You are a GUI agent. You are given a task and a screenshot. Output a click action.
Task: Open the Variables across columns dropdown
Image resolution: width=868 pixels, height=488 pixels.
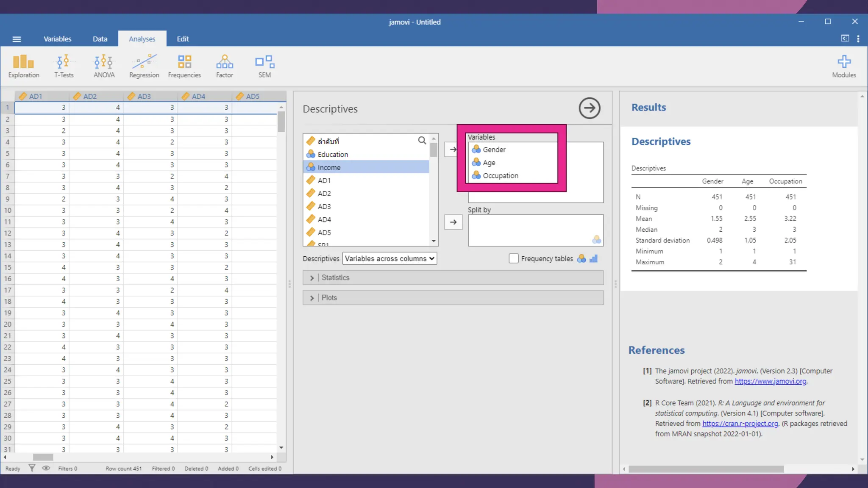(389, 258)
